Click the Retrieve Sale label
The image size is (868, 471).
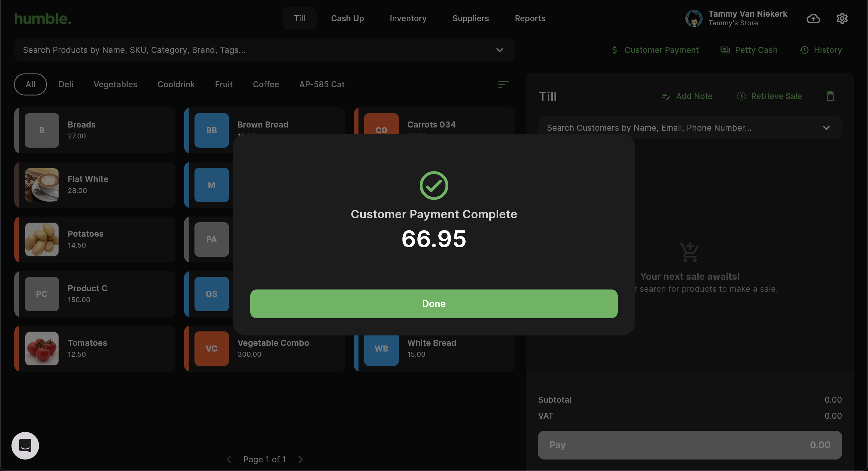[776, 96]
